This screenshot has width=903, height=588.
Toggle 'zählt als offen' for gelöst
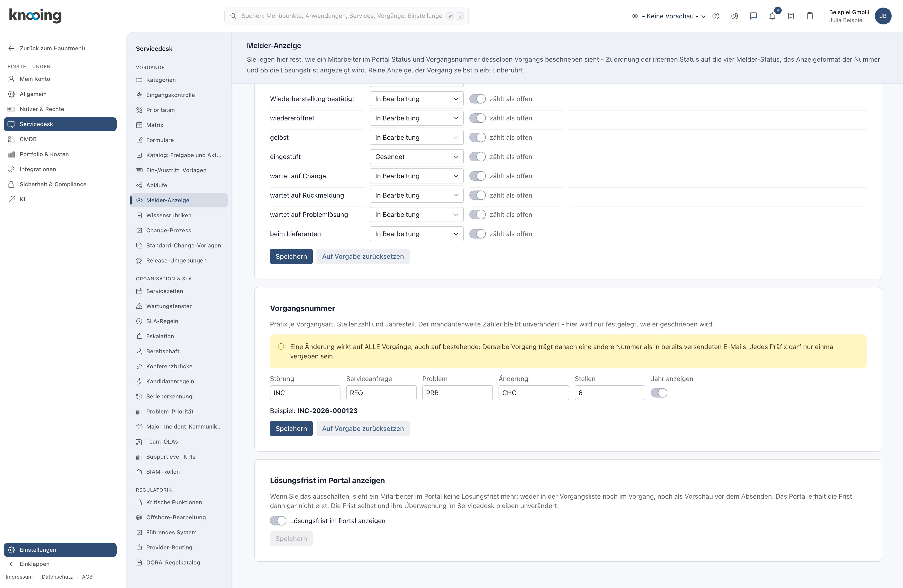(x=477, y=137)
